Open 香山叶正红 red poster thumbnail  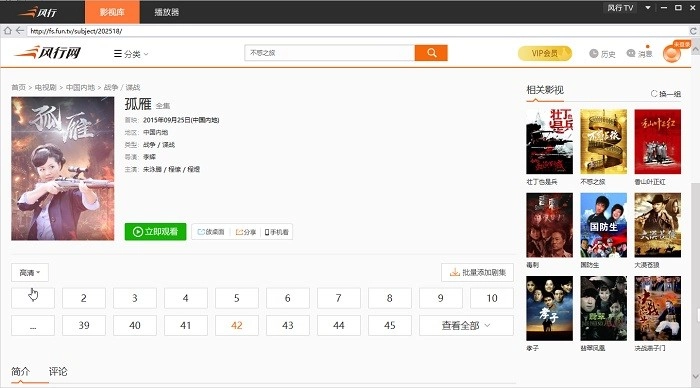[658, 142]
